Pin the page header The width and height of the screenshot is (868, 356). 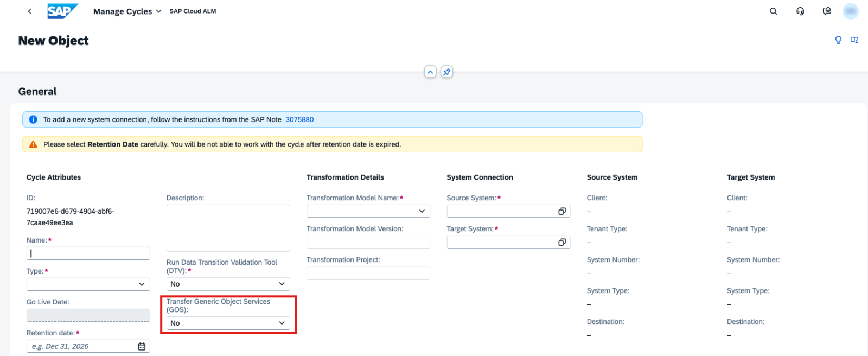pyautogui.click(x=446, y=72)
